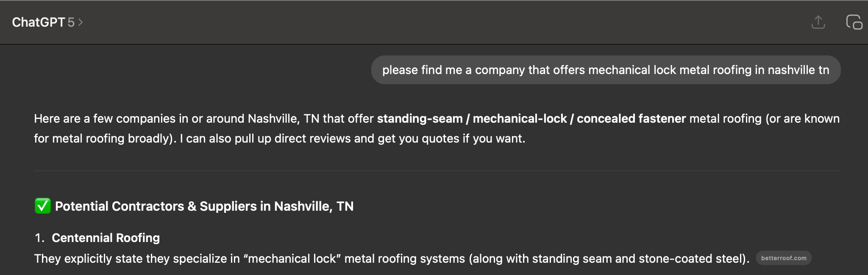Screen dimensions: 868x275
Task: Click the share conversation icon
Action: [818, 22]
